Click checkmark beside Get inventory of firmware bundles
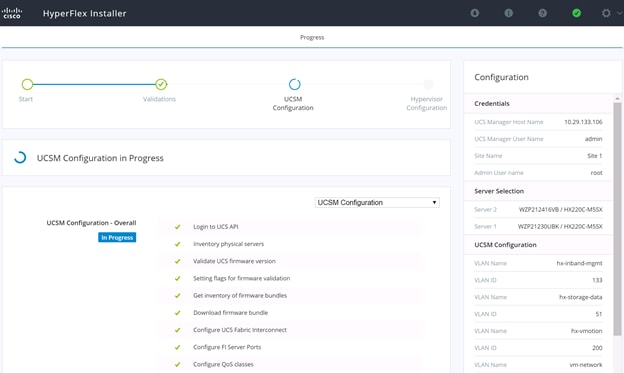Screen dimensions: 624x373 pyautogui.click(x=177, y=295)
